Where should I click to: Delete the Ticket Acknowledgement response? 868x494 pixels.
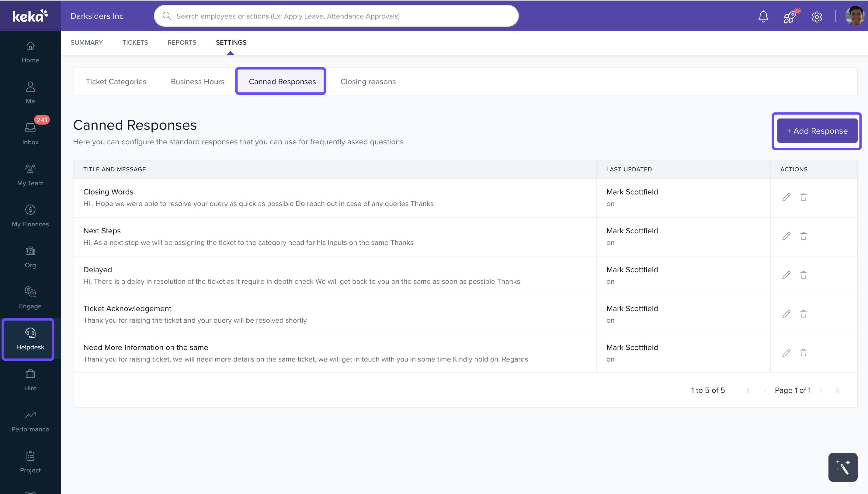pos(803,314)
